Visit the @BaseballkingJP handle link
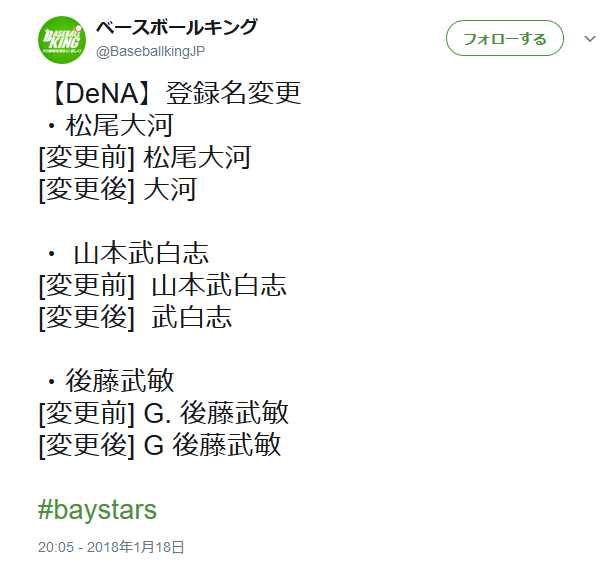616x564 pixels. pyautogui.click(x=150, y=51)
